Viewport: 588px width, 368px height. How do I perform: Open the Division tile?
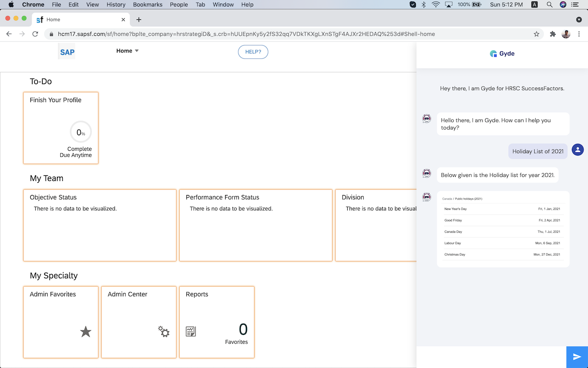[376, 225]
